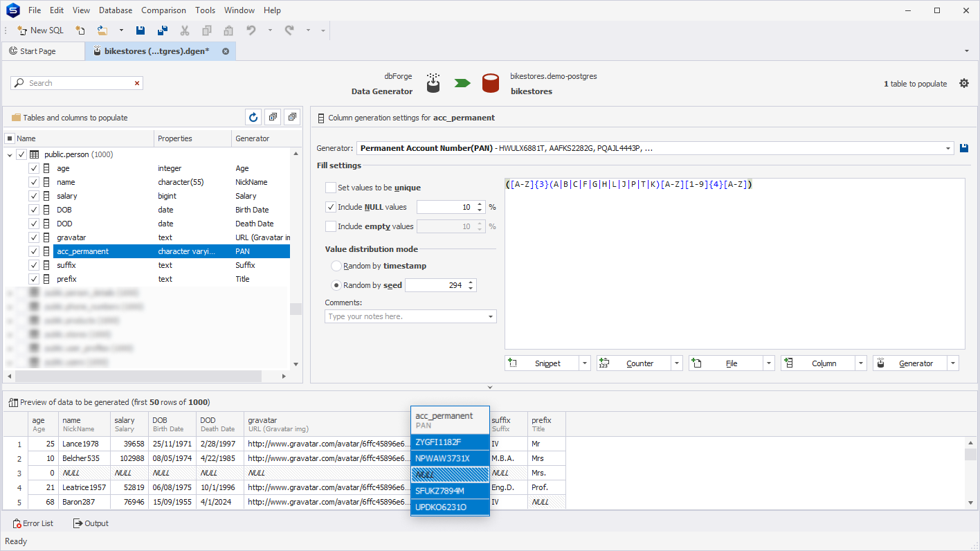
Task: Collapse the preview pane chevron
Action: [x=490, y=388]
